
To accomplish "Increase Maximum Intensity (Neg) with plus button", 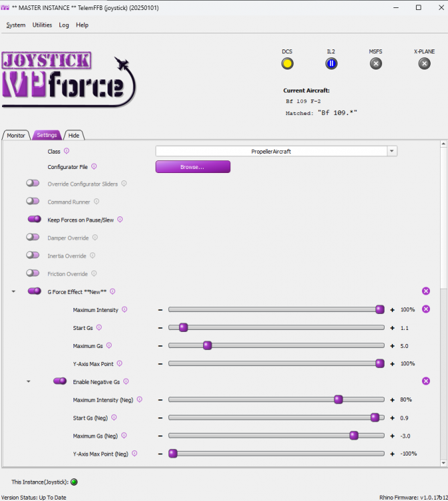I will point(393,400).
